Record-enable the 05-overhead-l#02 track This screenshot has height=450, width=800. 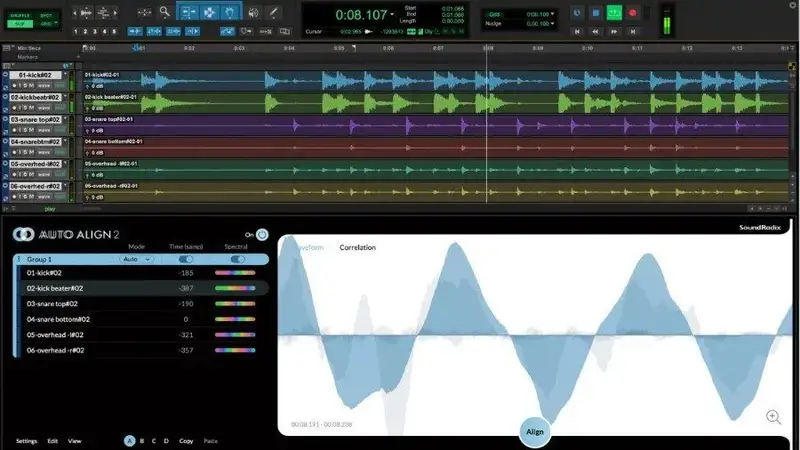14,174
